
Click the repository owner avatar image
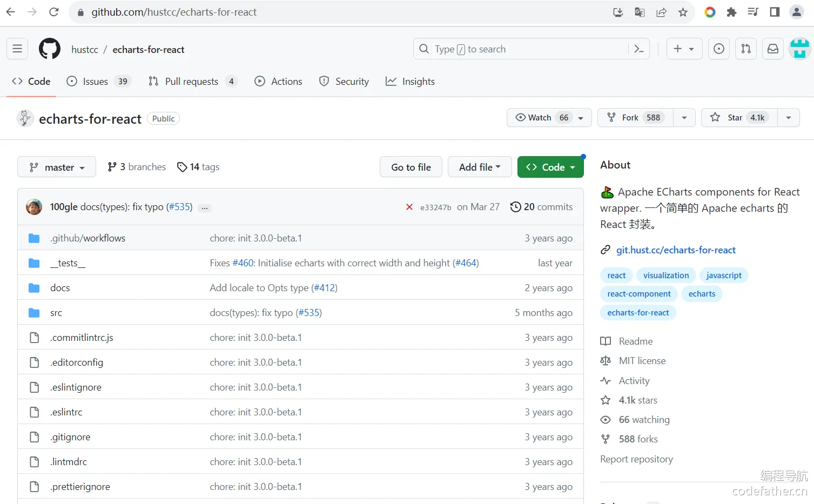(x=25, y=118)
